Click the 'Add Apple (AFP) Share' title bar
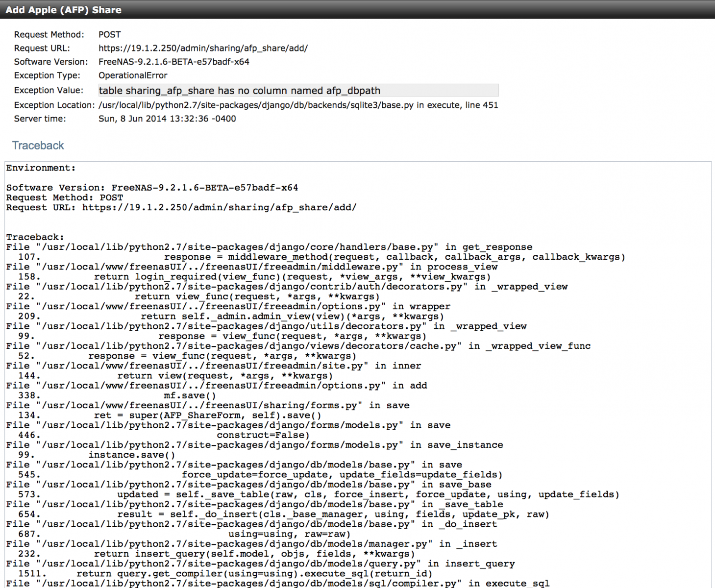Image resolution: width=715 pixels, height=588 pixels. point(357,9)
